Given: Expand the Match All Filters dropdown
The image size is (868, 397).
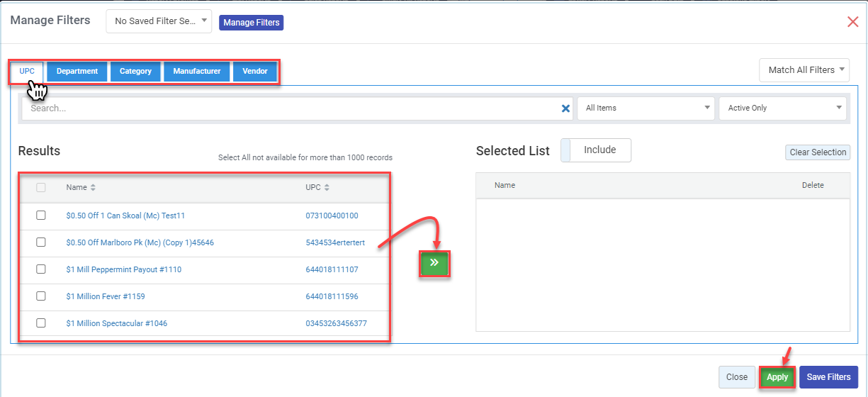Looking at the screenshot, I should 804,70.
